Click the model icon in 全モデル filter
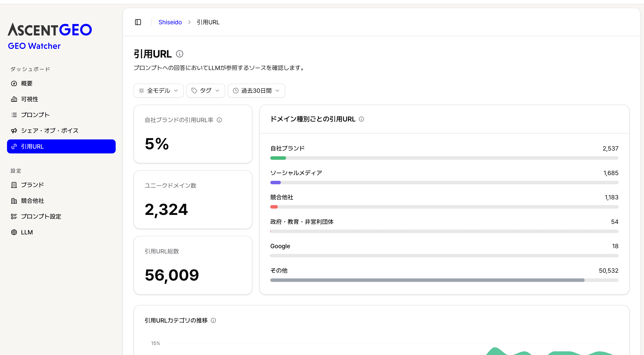Screen dimensions: 644x355 [x=142, y=91]
